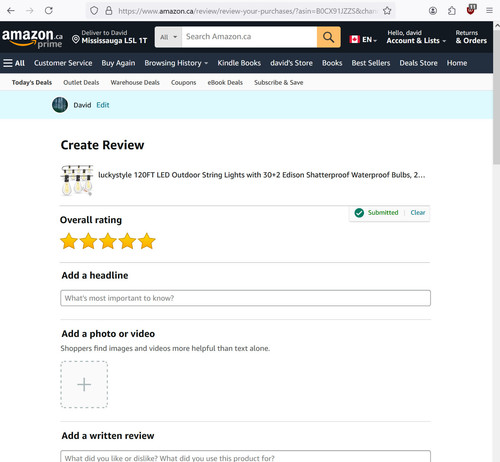This screenshot has width=500, height=462.
Task: Select the third rating star
Action: click(x=108, y=241)
